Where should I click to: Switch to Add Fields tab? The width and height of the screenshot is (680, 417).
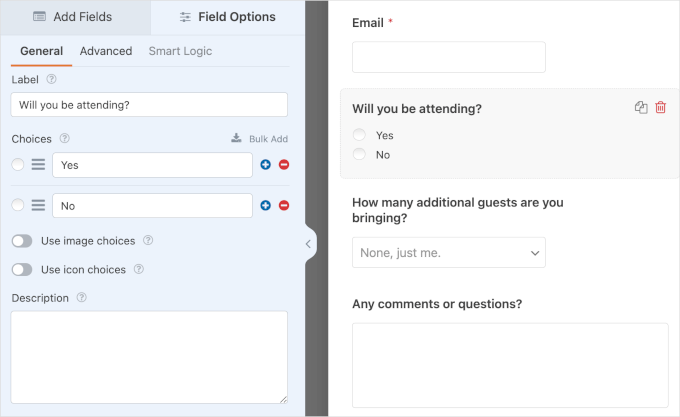(74, 17)
